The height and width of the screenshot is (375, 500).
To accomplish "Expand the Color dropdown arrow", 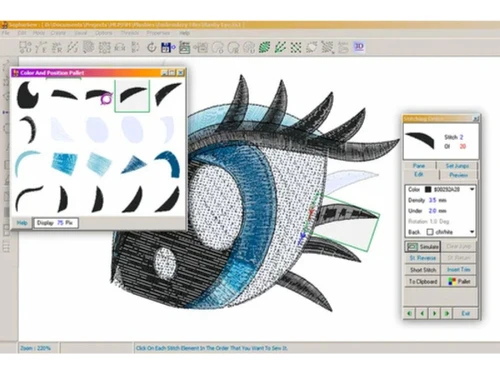I will 472,189.
